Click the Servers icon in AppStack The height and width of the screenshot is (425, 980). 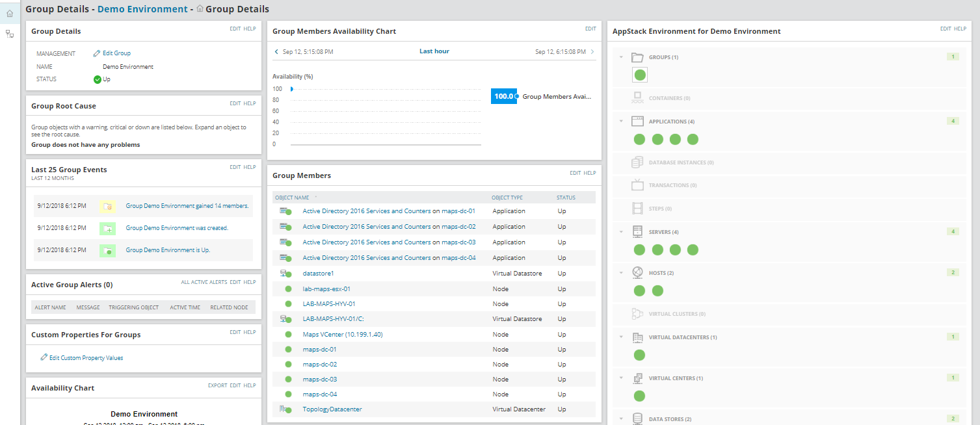pyautogui.click(x=637, y=232)
